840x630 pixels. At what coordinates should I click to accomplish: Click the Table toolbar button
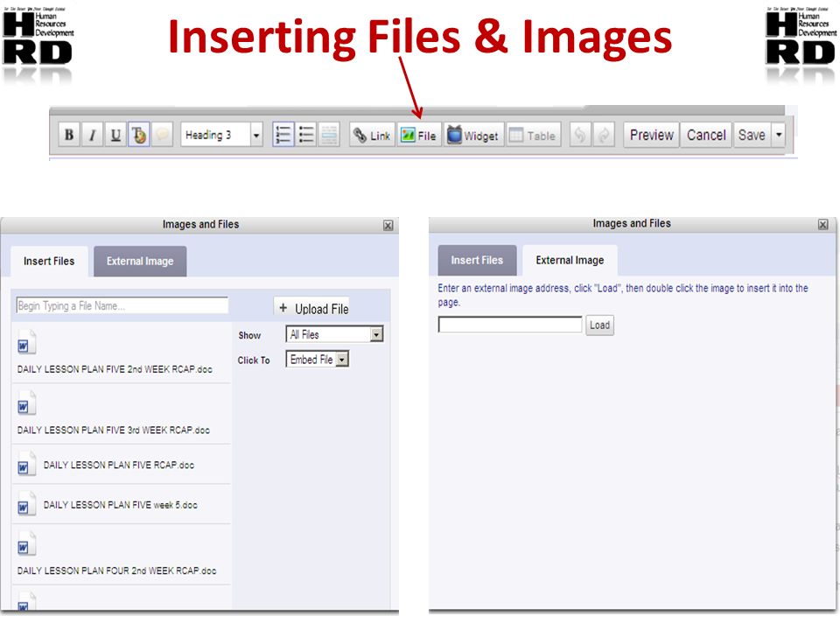(533, 135)
